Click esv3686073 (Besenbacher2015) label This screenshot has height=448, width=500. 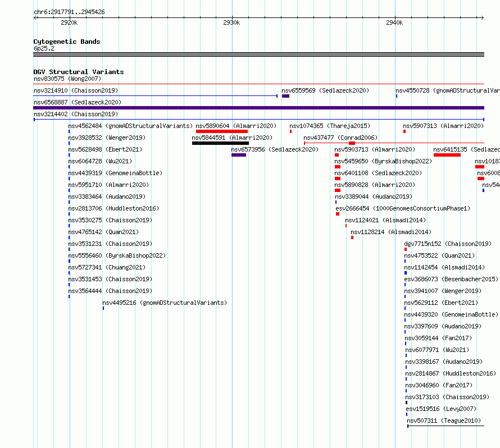[x=451, y=279]
